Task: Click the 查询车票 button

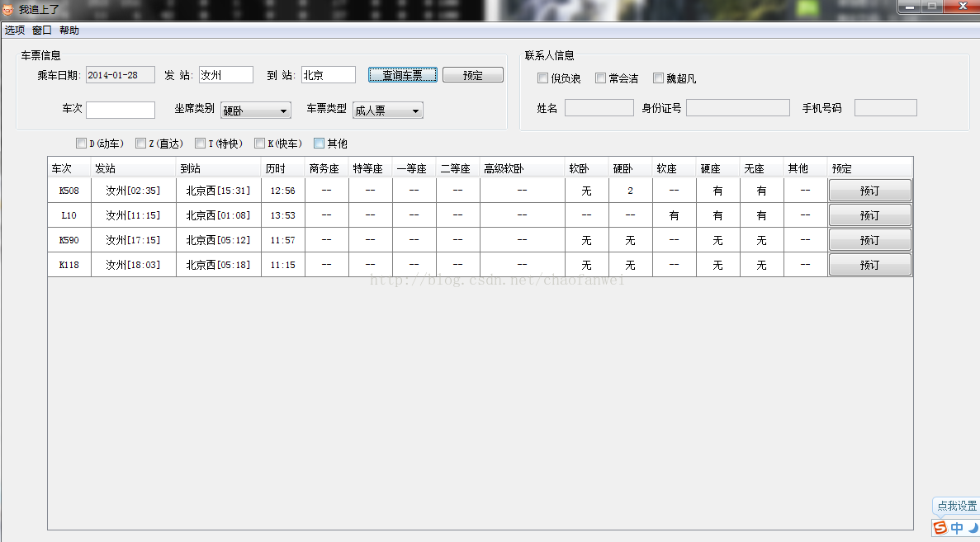Action: (x=403, y=75)
